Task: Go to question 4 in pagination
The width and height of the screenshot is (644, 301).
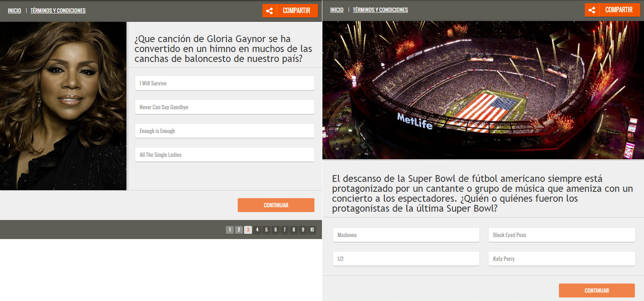Action: pos(257,230)
